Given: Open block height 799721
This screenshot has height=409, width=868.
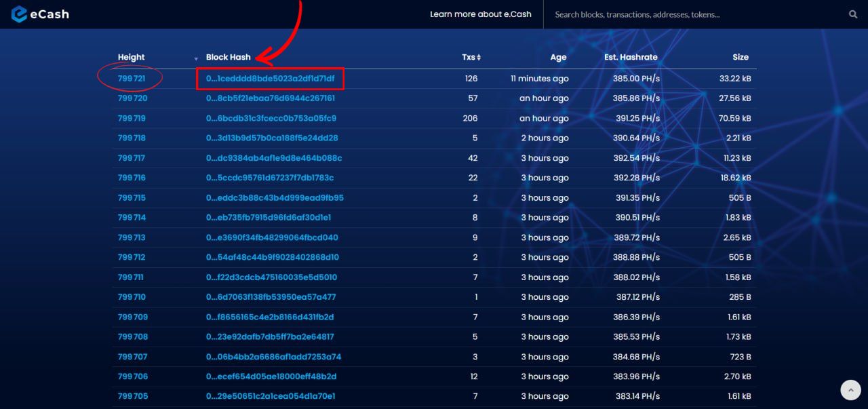Looking at the screenshot, I should pyautogui.click(x=132, y=79).
